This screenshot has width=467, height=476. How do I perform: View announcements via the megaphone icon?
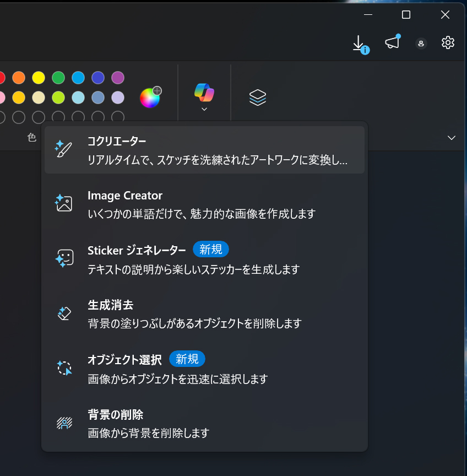[x=392, y=42]
